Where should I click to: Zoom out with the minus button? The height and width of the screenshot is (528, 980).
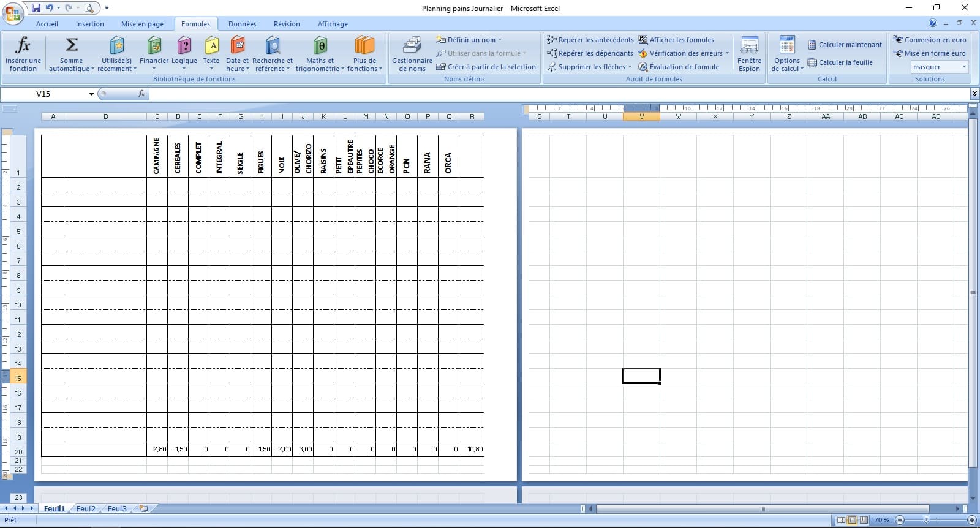900,520
